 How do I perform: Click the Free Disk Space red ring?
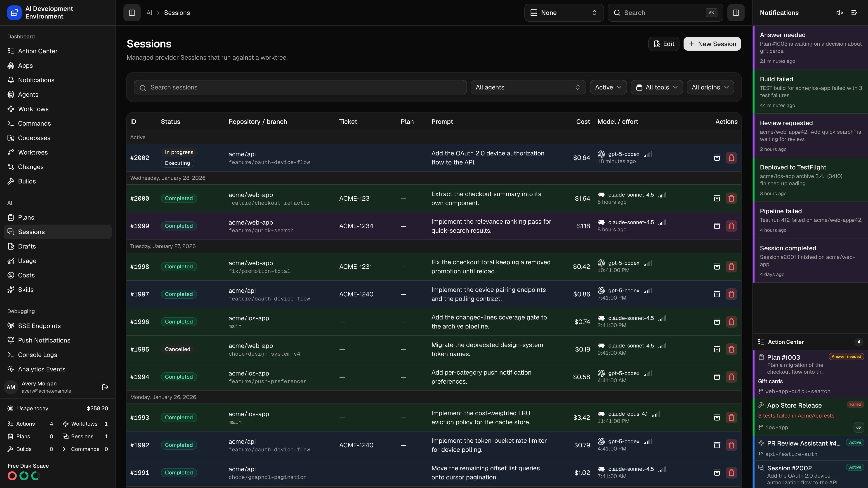12,476
